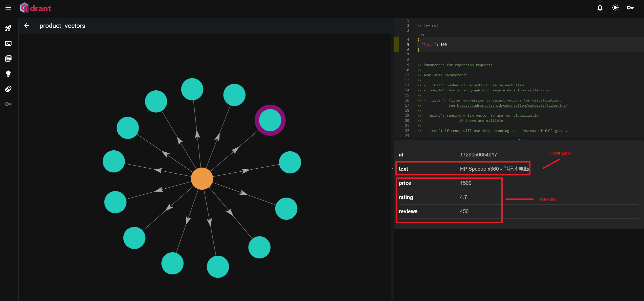The image size is (644, 301).
Task: Click the Qdrant logo
Action: pos(35,8)
